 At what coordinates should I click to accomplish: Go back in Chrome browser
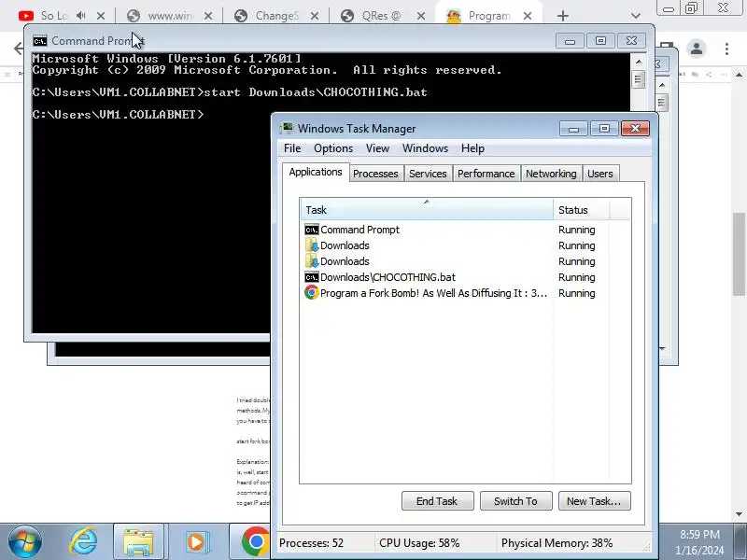coord(18,49)
